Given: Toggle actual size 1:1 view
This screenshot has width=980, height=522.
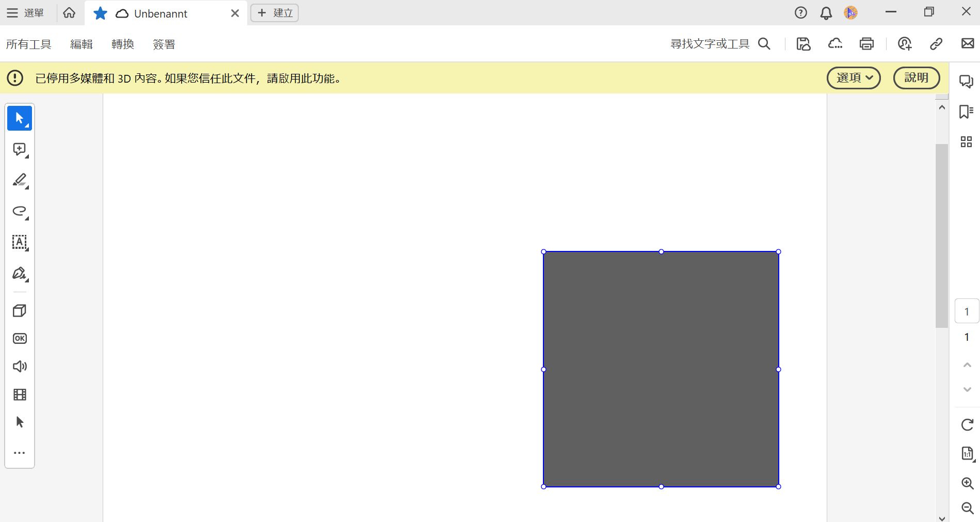Looking at the screenshot, I should tap(966, 453).
